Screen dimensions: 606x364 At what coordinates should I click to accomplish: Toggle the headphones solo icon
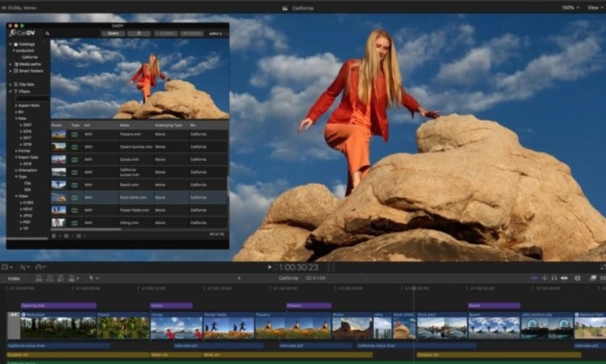point(554,278)
